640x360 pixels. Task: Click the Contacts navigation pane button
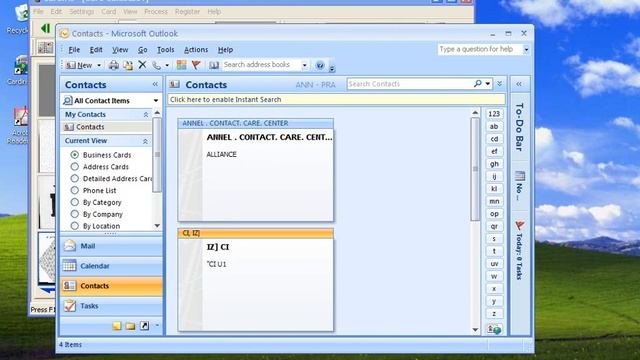[x=111, y=286]
